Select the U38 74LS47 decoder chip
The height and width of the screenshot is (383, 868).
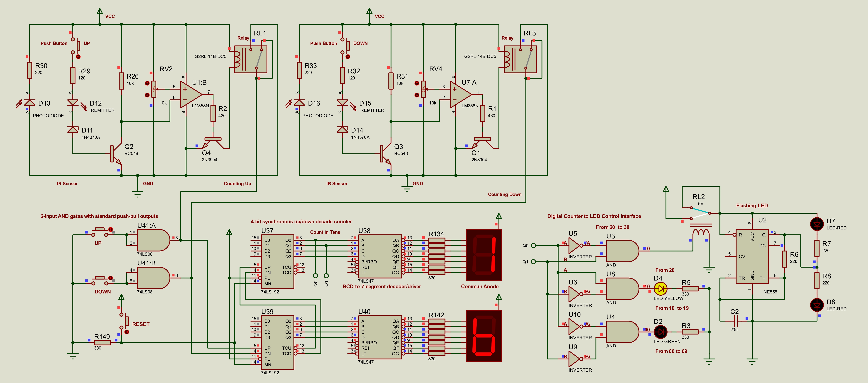380,256
